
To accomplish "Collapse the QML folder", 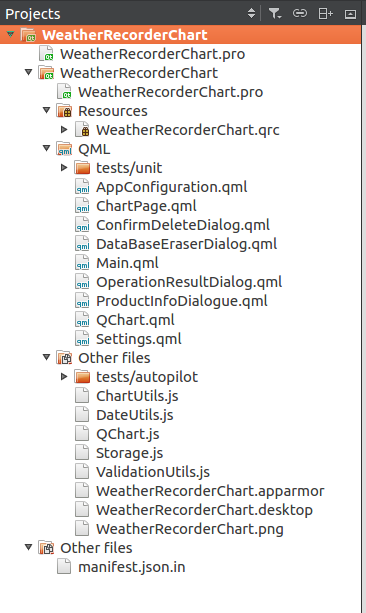I will [47, 148].
